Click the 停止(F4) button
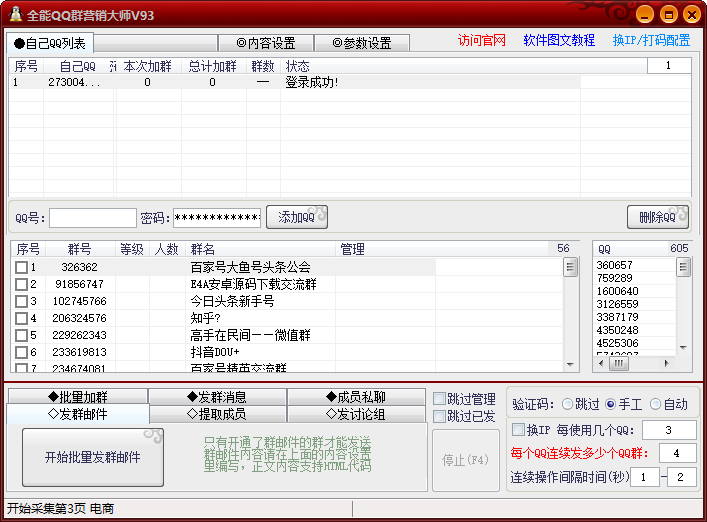Screen dimensions: 707x522 (x=466, y=460)
